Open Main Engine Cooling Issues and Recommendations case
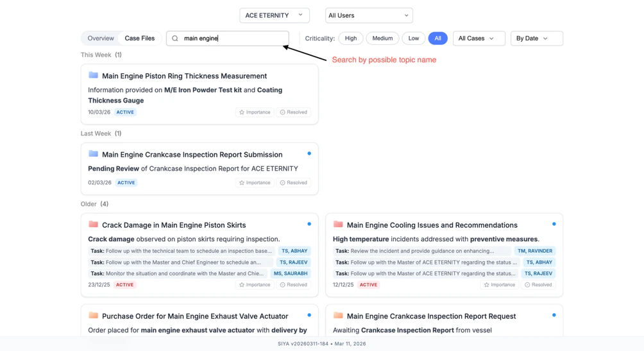 click(x=432, y=225)
